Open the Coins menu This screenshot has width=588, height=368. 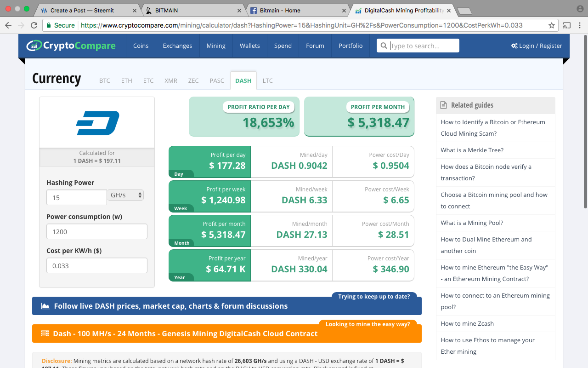pyautogui.click(x=141, y=46)
